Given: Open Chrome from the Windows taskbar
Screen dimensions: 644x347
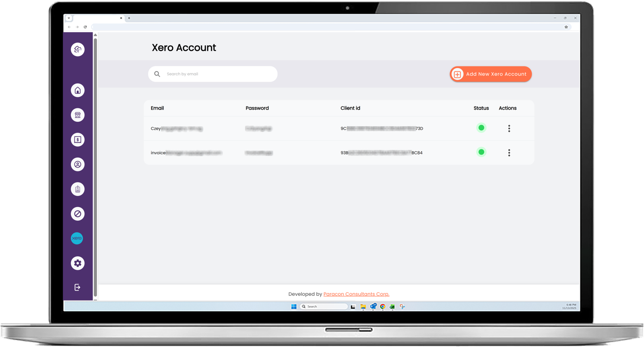Looking at the screenshot, I should [383, 307].
